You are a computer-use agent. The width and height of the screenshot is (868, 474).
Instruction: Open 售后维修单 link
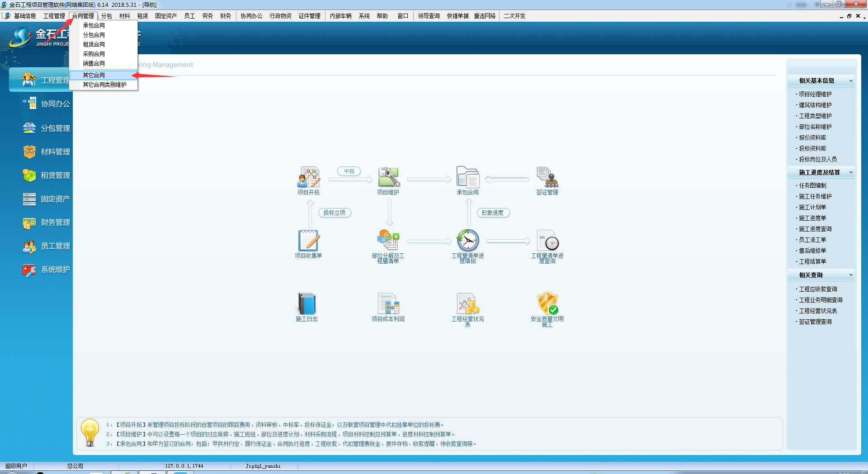point(812,251)
